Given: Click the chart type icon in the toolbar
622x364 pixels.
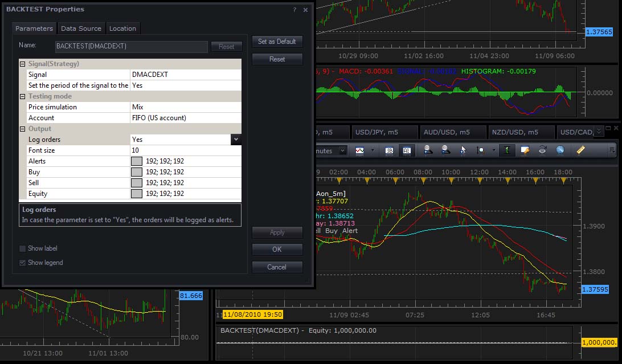Looking at the screenshot, I should point(359,150).
